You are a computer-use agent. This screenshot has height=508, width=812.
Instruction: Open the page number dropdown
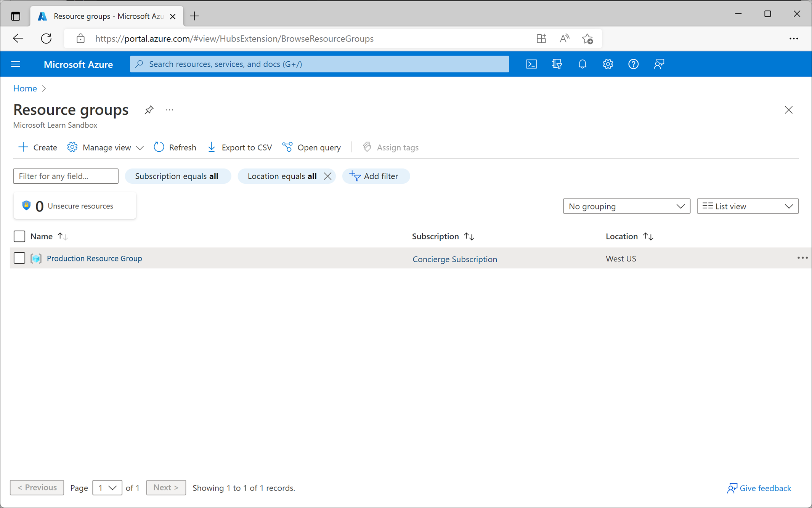(107, 488)
